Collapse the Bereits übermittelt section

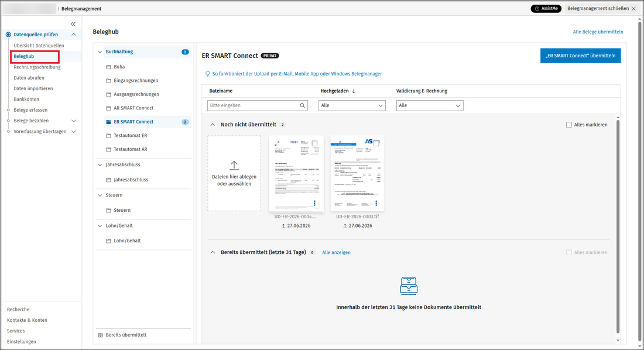pyautogui.click(x=213, y=253)
